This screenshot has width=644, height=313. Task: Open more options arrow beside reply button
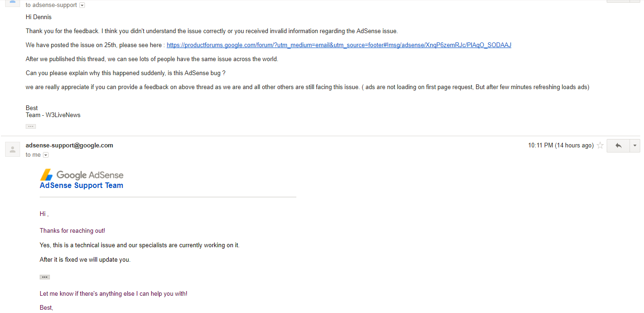point(635,146)
